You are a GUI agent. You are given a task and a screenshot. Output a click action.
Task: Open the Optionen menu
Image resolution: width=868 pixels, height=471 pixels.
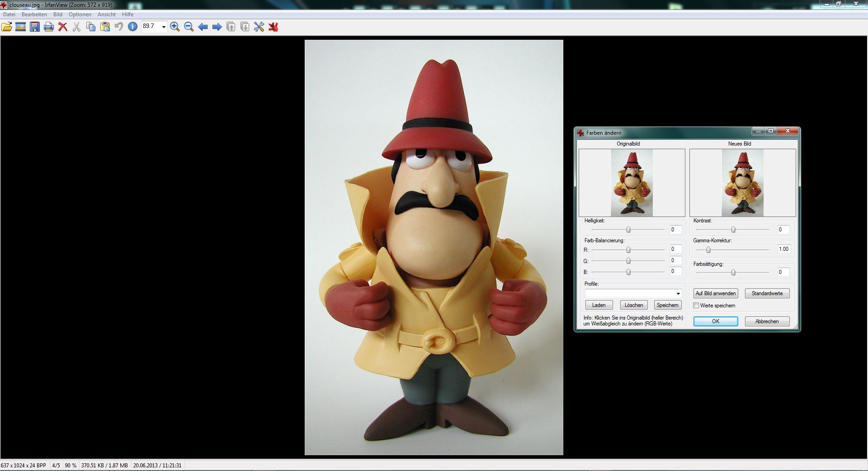click(80, 14)
